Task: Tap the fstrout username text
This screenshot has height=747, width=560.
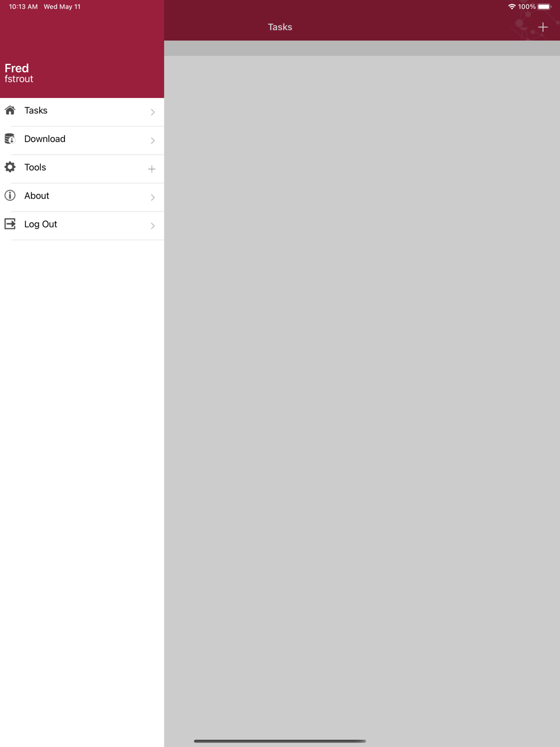Action: (19, 79)
